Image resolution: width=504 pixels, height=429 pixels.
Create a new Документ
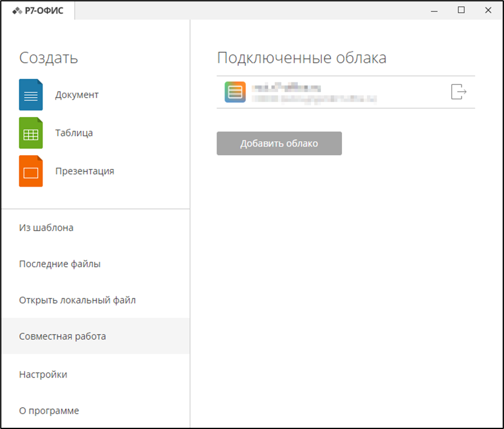coord(76,95)
